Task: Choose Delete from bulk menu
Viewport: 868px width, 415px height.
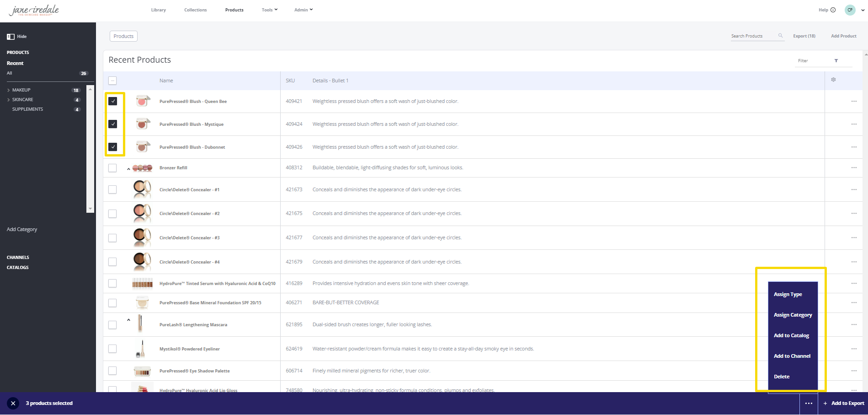Action: coord(782,377)
